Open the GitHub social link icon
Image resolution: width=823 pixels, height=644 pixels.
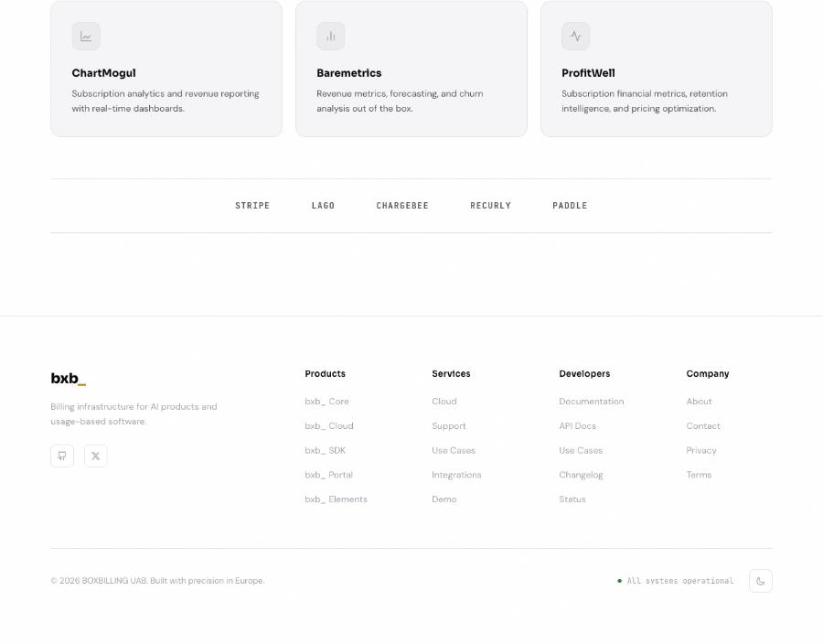tap(62, 456)
